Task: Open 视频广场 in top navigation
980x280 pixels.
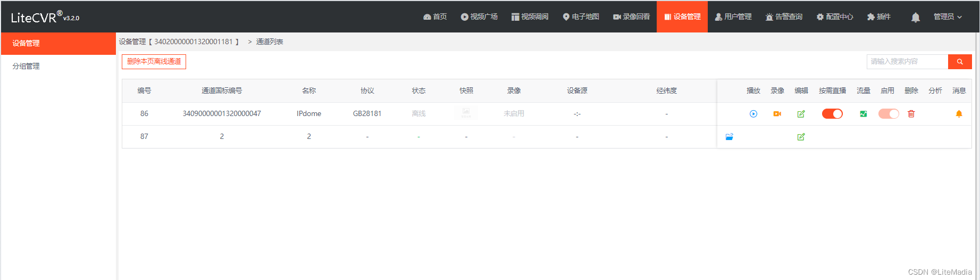Action: (x=479, y=17)
